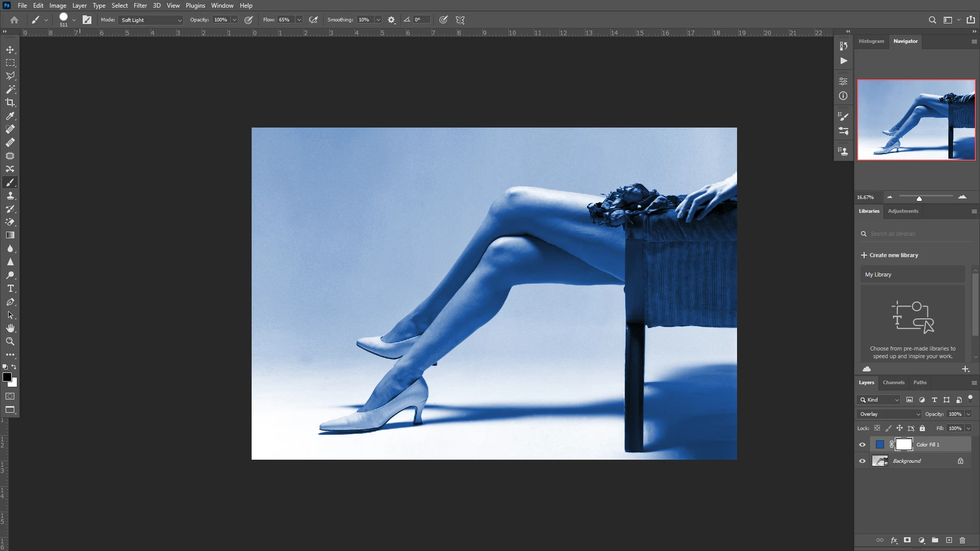980x551 pixels.
Task: Expand the Kind layer filter dropdown
Action: [x=879, y=400]
